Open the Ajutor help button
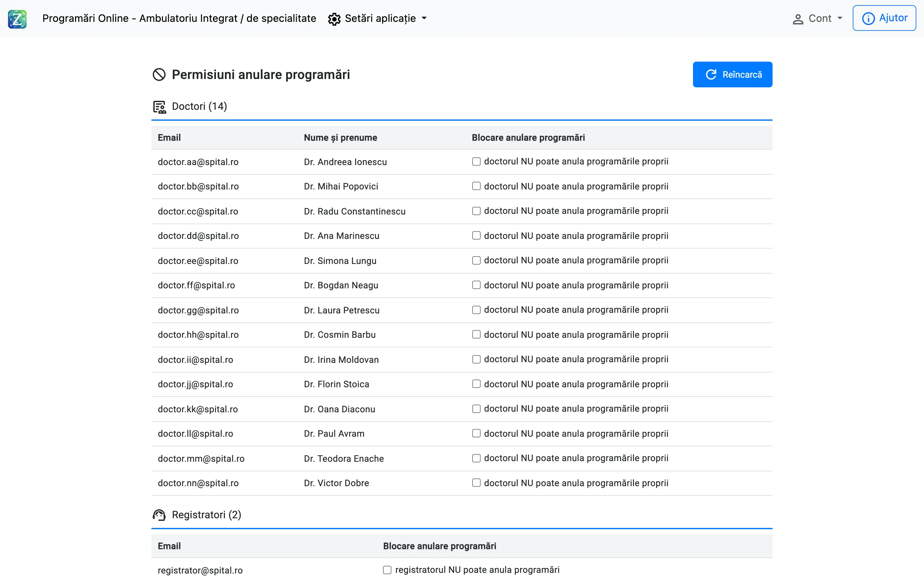This screenshot has width=924, height=578. [884, 18]
